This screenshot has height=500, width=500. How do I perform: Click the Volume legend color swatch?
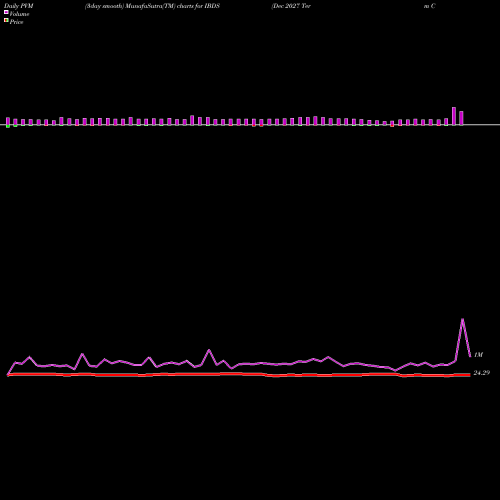tap(6, 12)
